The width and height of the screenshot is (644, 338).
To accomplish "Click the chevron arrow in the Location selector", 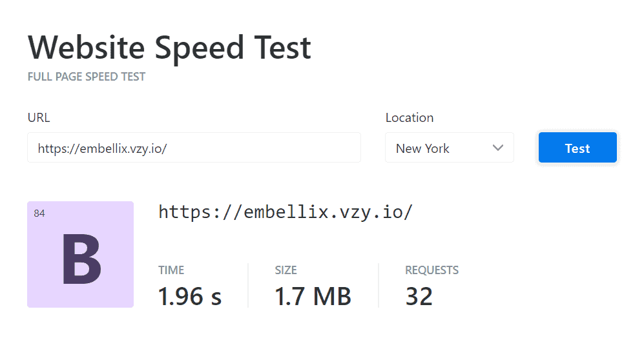I will click(x=497, y=148).
